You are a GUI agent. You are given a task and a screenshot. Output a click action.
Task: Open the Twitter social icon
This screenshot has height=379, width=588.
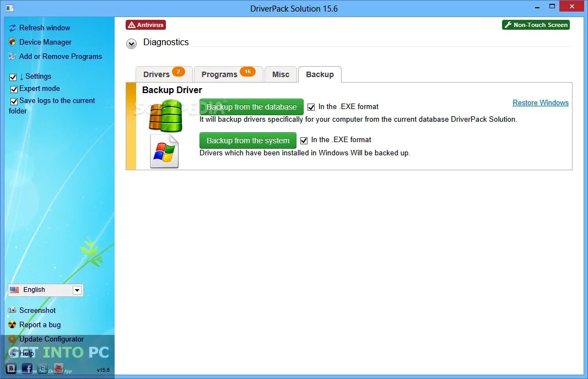[42, 368]
